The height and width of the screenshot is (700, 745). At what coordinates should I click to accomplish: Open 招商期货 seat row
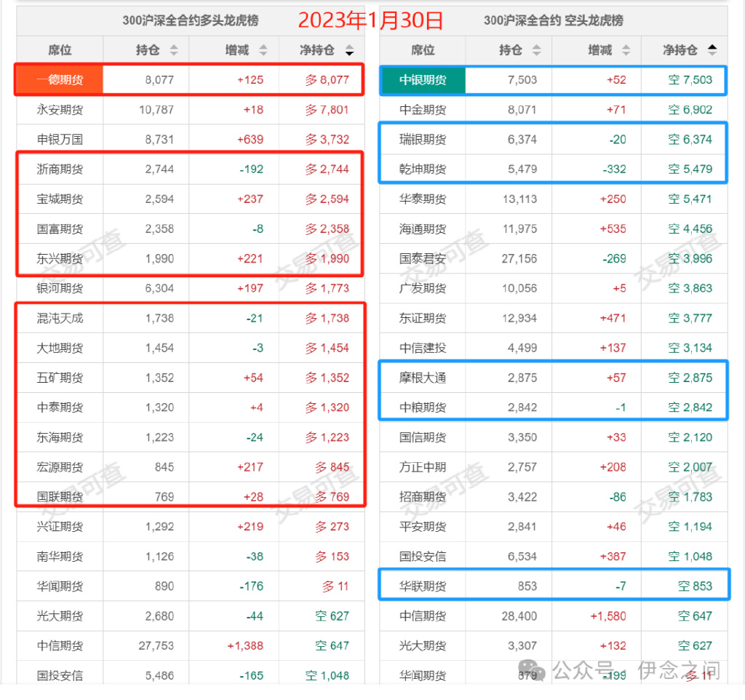click(x=554, y=496)
